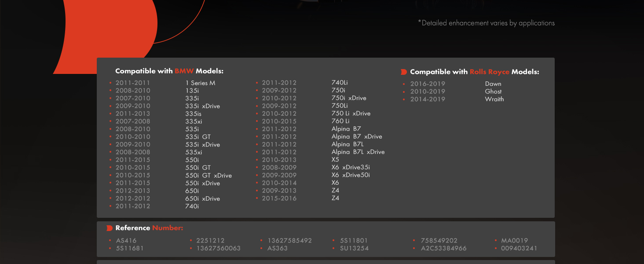Select the "335xi" model name
This screenshot has height=264, width=644.
pos(194,121)
